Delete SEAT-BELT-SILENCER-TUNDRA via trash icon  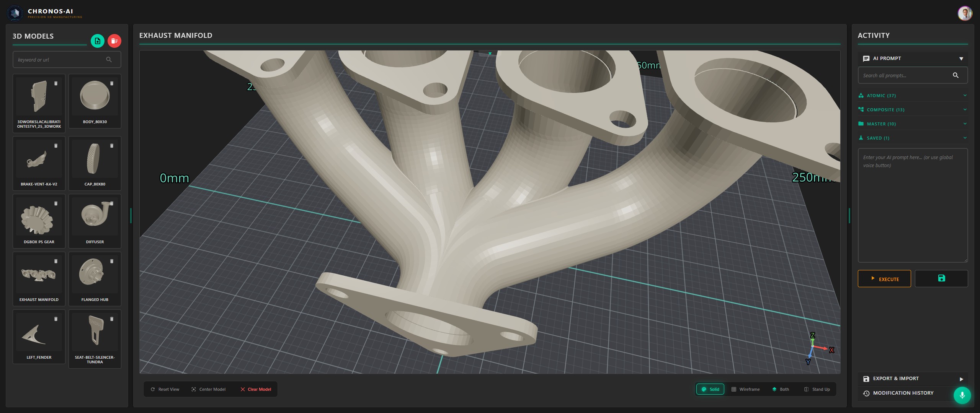112,319
